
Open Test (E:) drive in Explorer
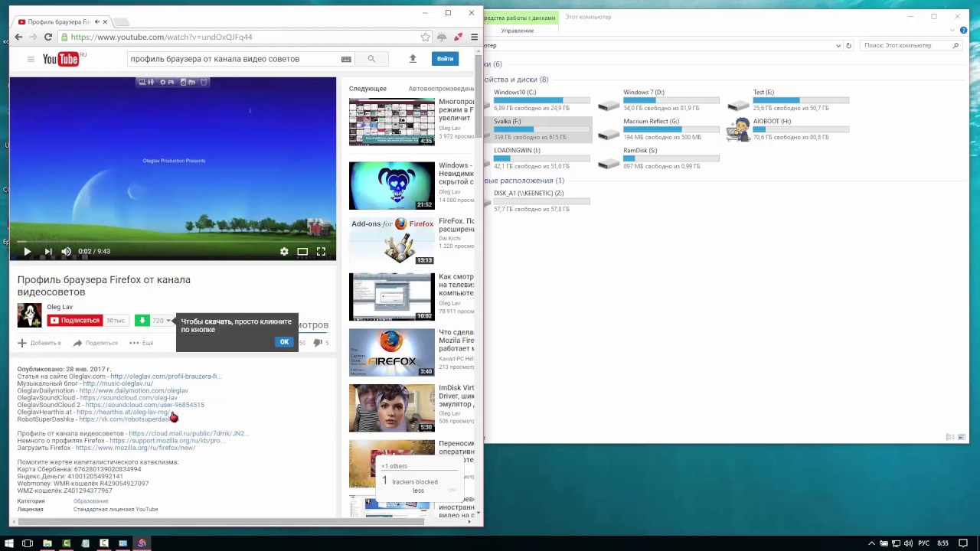pos(789,100)
